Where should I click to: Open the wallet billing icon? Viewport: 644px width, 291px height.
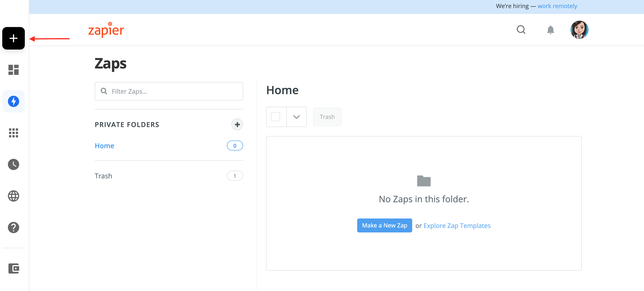point(14,268)
